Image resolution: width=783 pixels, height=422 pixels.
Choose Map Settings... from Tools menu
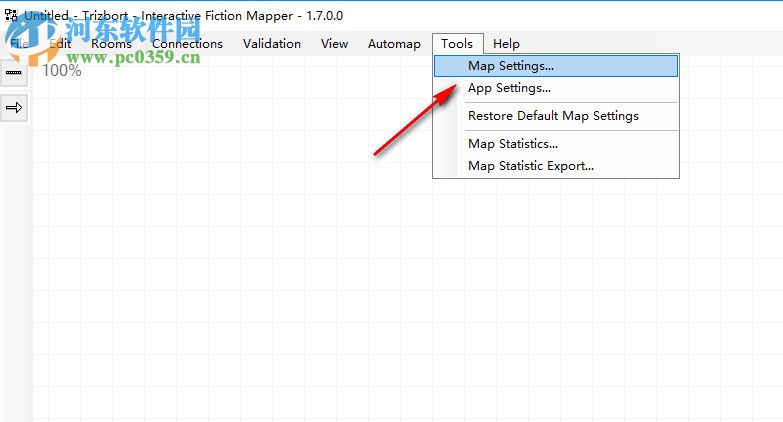(556, 66)
